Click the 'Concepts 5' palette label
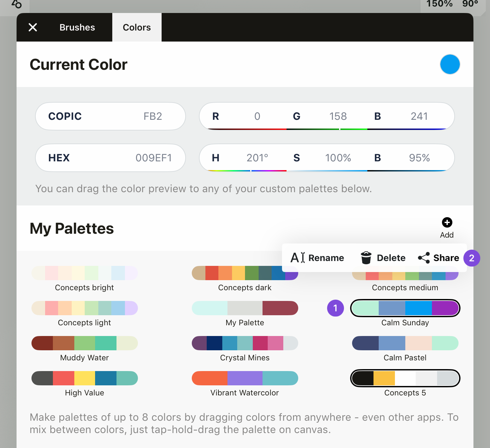This screenshot has width=490, height=448. point(405,393)
